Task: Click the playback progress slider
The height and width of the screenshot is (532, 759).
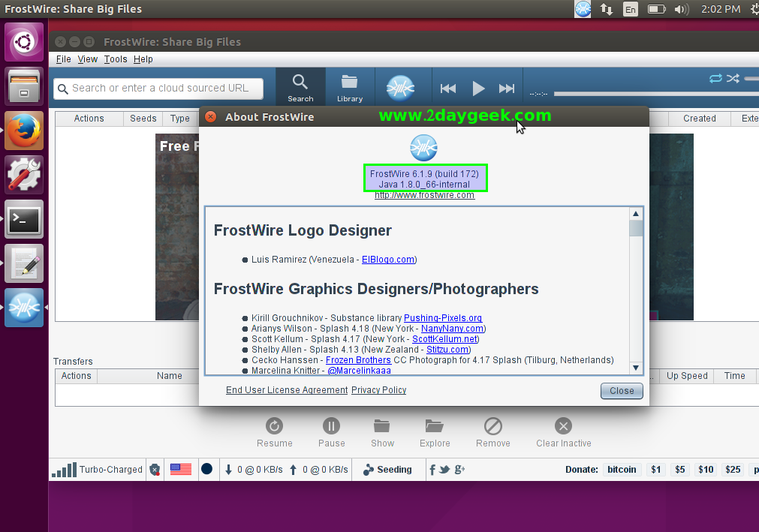Action: [656, 94]
